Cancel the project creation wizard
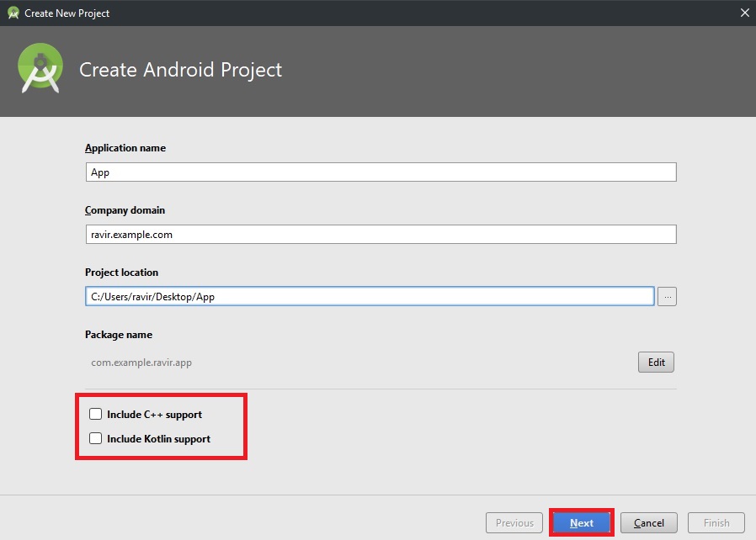This screenshot has height=540, width=756. tap(649, 523)
